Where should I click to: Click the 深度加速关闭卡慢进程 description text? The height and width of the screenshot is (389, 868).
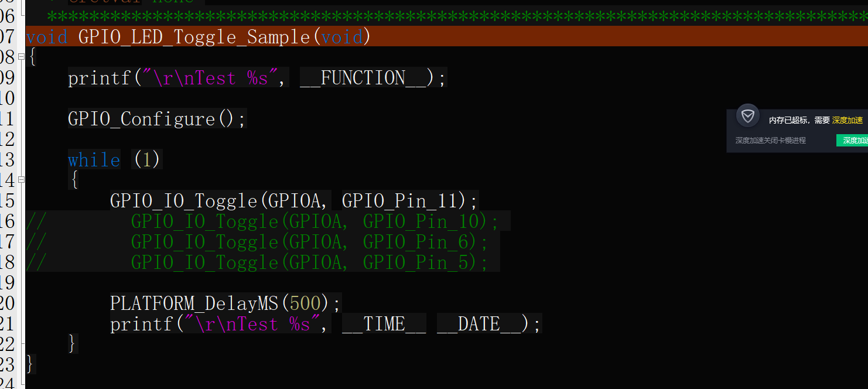pyautogui.click(x=770, y=141)
